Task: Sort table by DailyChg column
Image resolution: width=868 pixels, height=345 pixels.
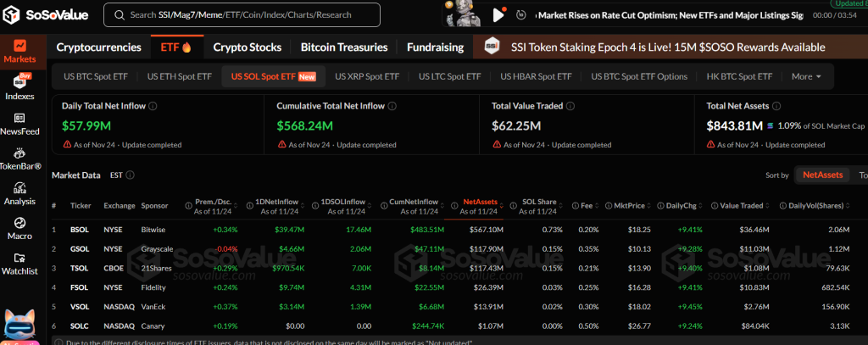Action: click(x=682, y=206)
